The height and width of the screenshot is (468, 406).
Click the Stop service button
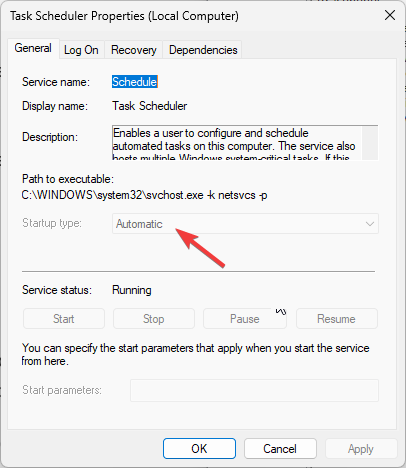point(154,319)
